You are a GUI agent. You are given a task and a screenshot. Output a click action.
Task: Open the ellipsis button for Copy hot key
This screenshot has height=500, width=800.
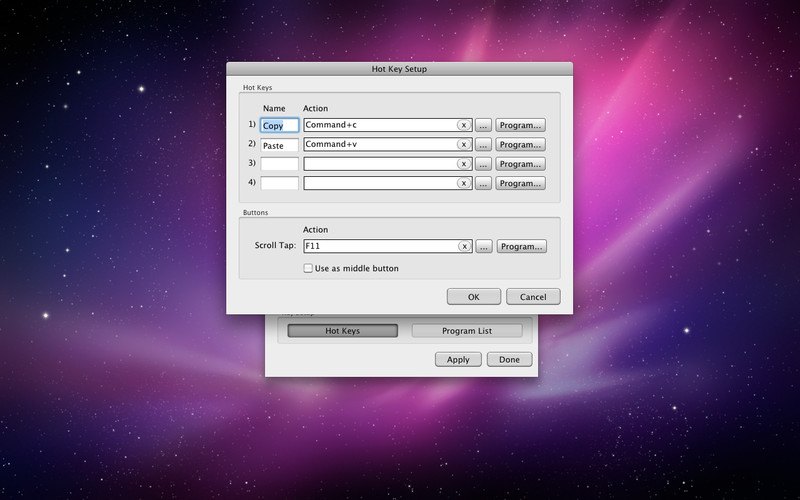pos(484,126)
